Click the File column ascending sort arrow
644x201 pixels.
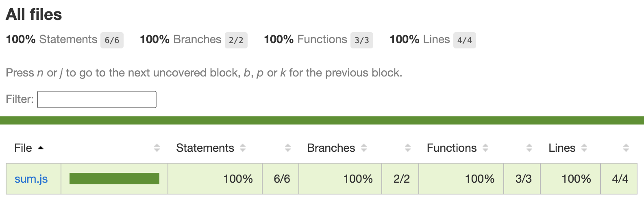(x=41, y=148)
